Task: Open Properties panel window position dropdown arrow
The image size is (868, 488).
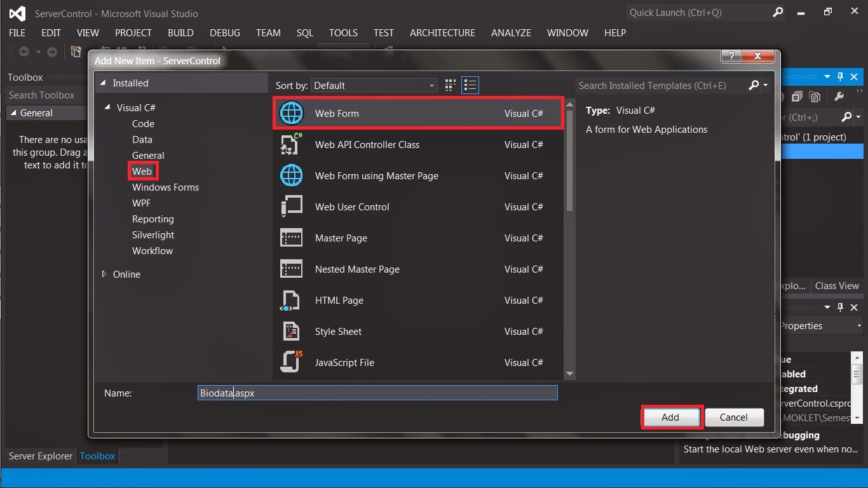Action: (827, 307)
